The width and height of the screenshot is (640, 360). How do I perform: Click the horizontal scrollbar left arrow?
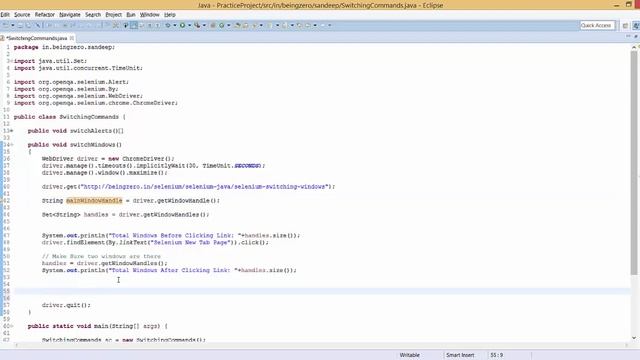click(x=17, y=345)
